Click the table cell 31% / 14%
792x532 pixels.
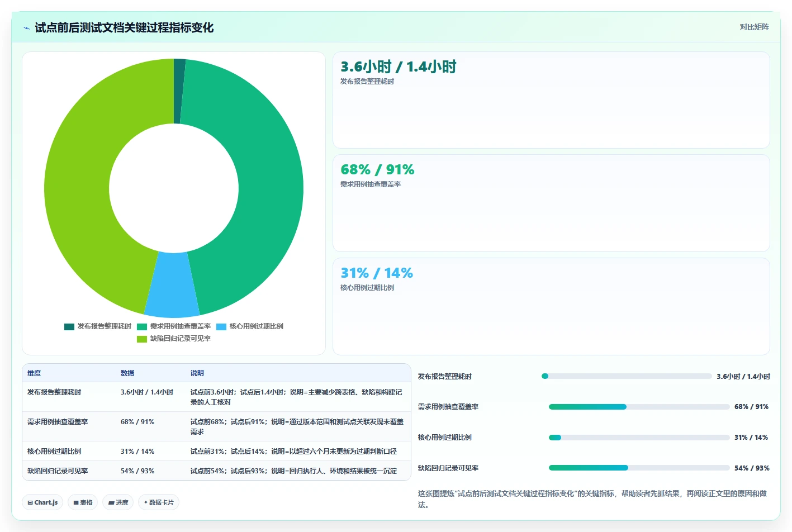click(x=137, y=452)
